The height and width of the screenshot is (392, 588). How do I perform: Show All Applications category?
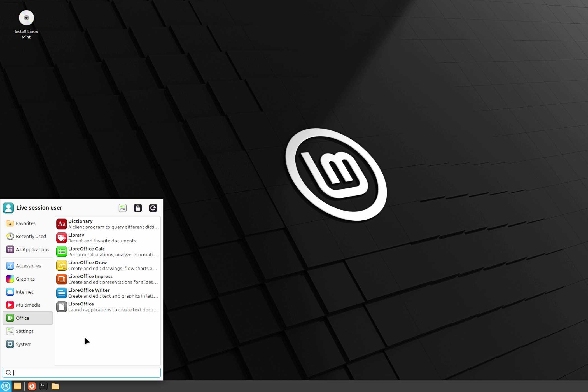pos(27,249)
